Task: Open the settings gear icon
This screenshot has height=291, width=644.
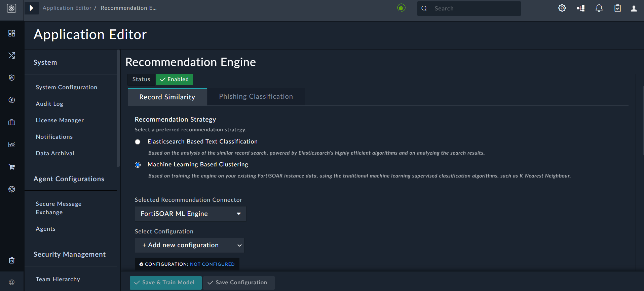Action: coord(562,8)
